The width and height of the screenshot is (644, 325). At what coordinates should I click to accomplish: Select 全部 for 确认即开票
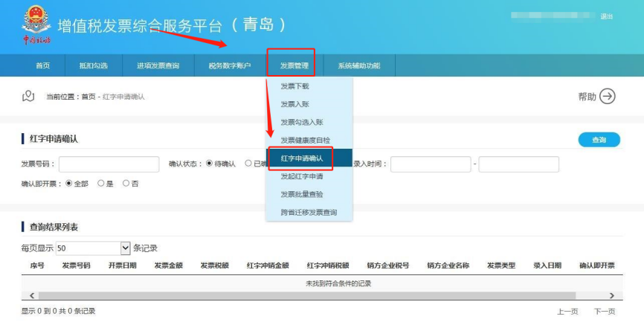69,183
